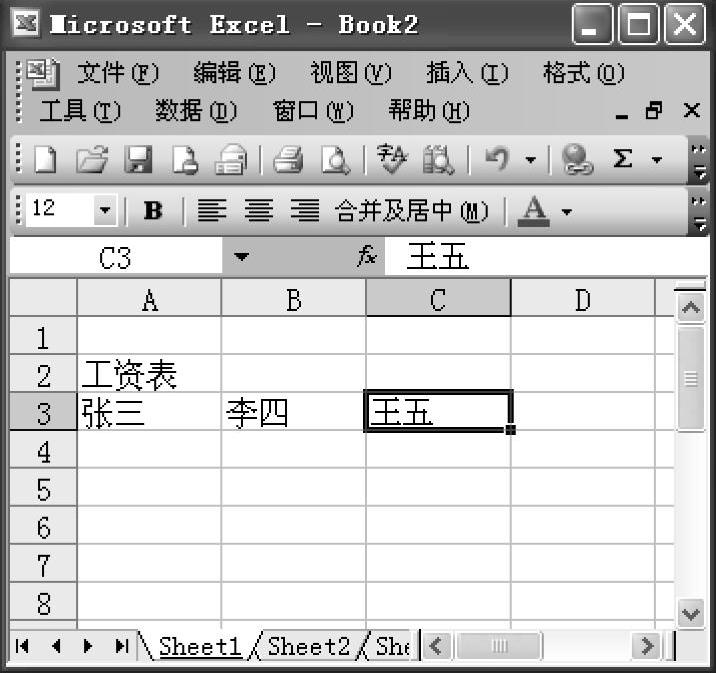Click the Excel workbook icon in menu bar
This screenshot has width=716, height=673.
point(42,74)
